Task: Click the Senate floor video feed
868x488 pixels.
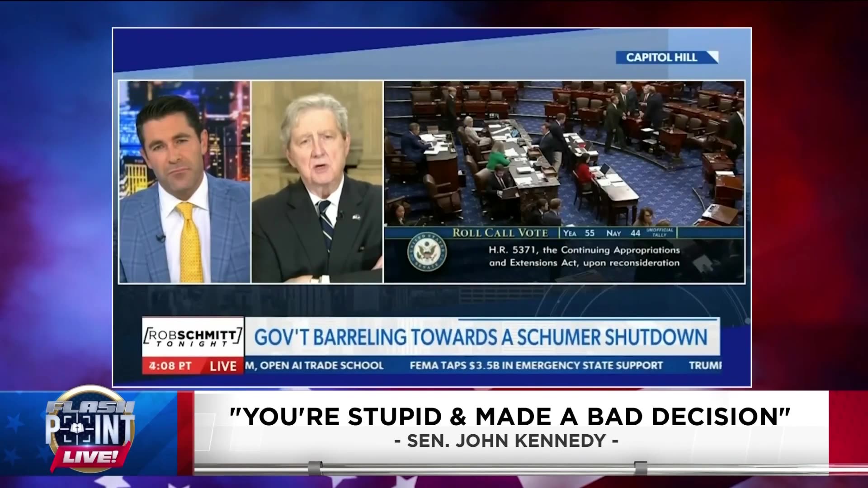Action: [x=563, y=154]
